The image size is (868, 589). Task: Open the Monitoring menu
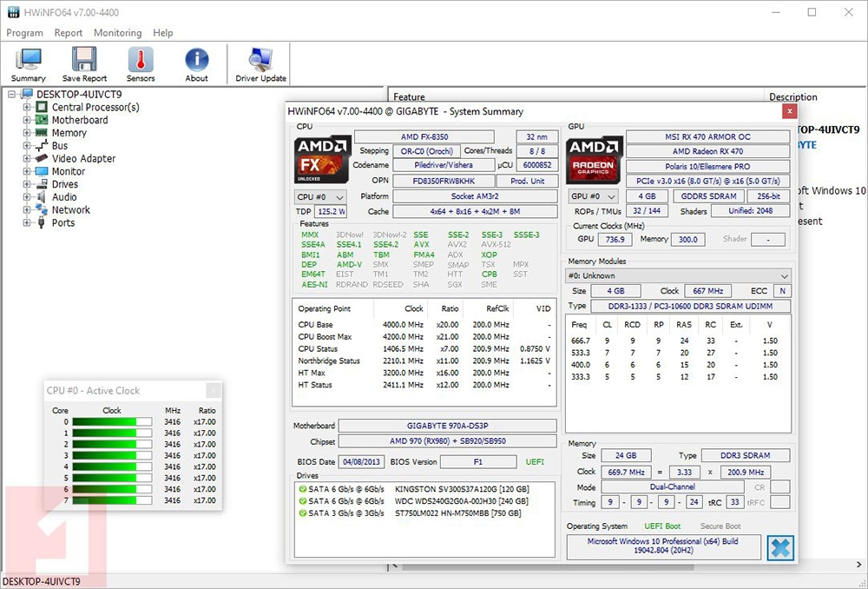117,33
